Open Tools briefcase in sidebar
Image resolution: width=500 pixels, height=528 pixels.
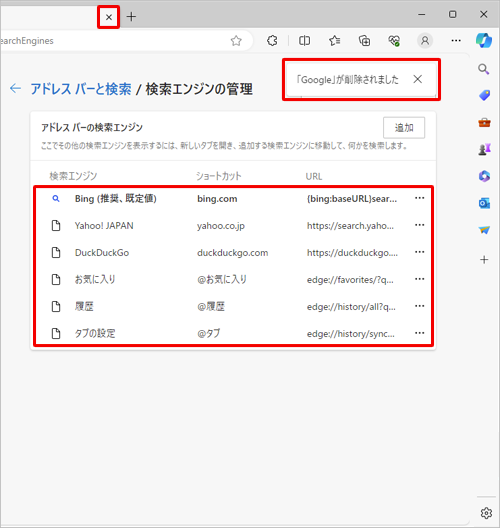pyautogui.click(x=484, y=123)
